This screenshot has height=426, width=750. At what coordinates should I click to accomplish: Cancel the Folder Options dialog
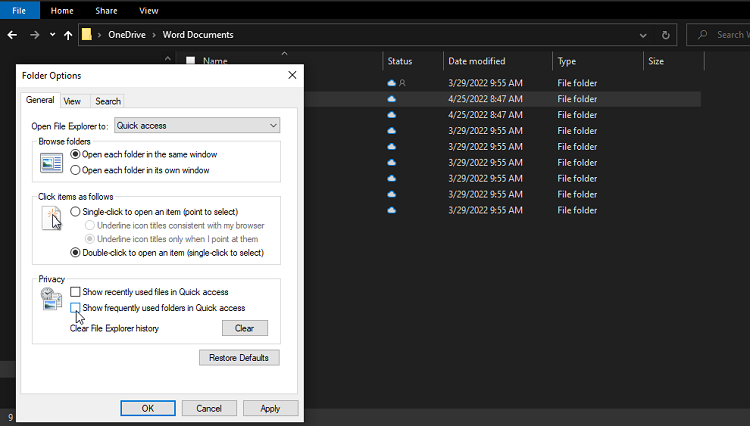coord(209,408)
